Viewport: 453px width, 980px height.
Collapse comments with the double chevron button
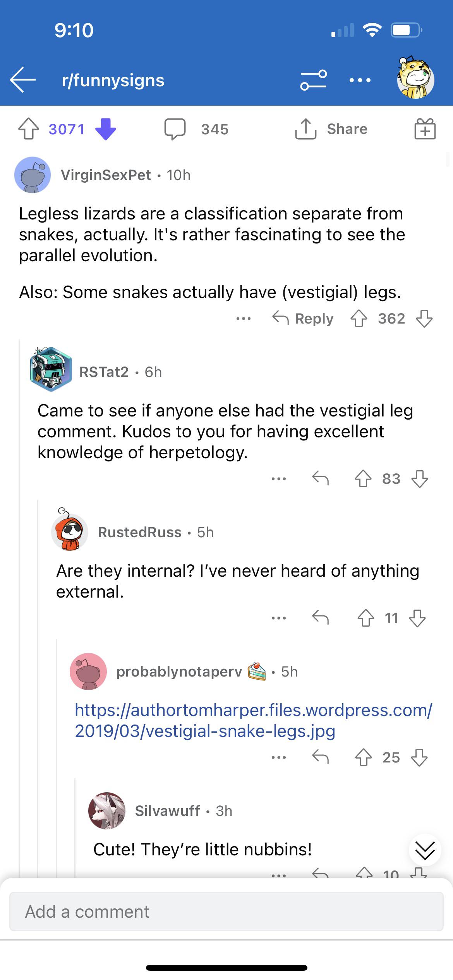coord(424,850)
